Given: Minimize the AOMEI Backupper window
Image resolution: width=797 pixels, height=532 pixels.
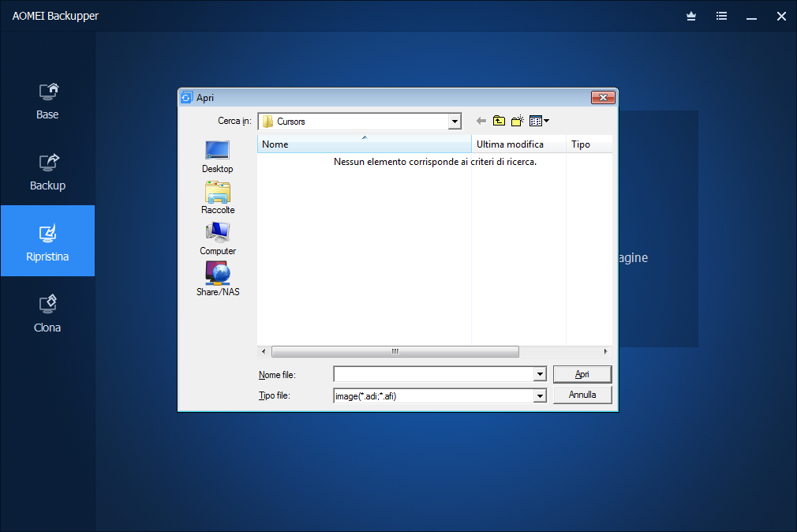Looking at the screenshot, I should coord(751,17).
